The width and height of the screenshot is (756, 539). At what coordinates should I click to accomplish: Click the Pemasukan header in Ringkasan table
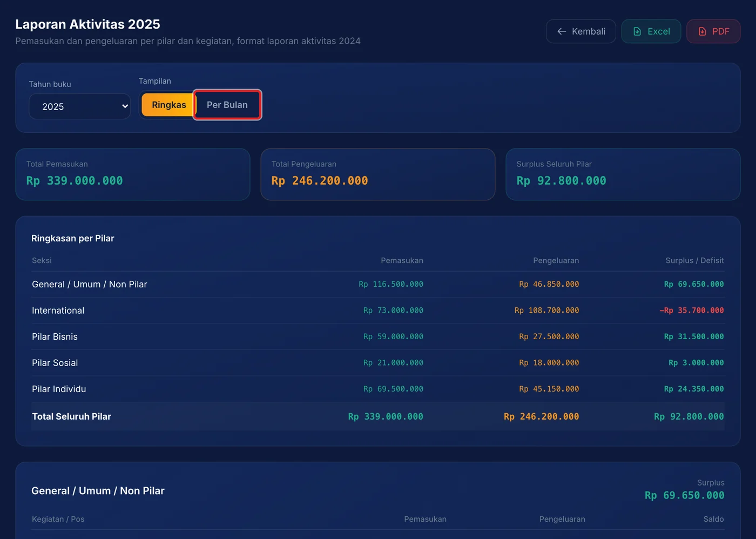pos(402,260)
